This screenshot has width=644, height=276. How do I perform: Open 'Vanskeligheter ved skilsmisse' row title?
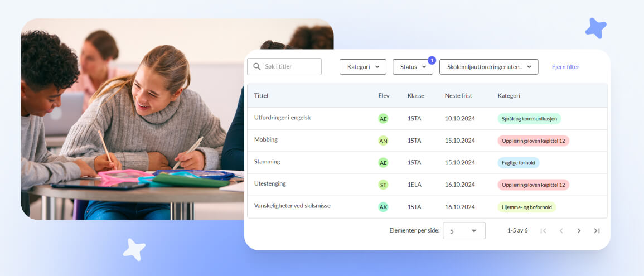[x=292, y=206]
